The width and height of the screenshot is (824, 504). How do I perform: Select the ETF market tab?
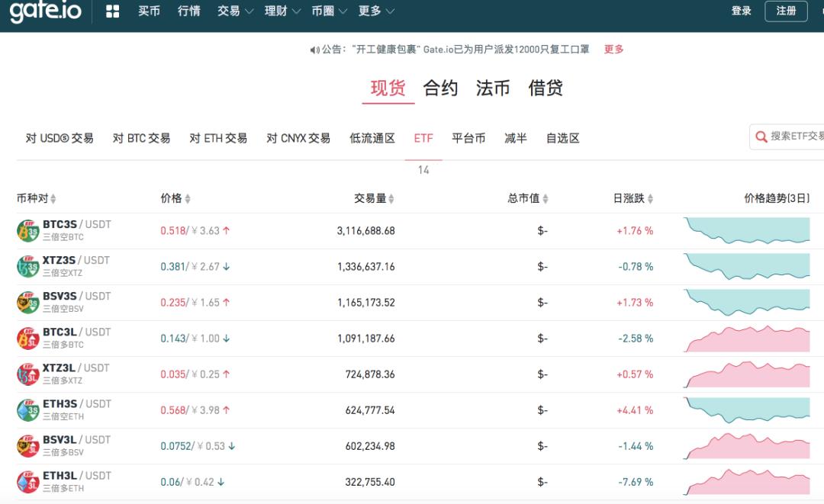423,138
